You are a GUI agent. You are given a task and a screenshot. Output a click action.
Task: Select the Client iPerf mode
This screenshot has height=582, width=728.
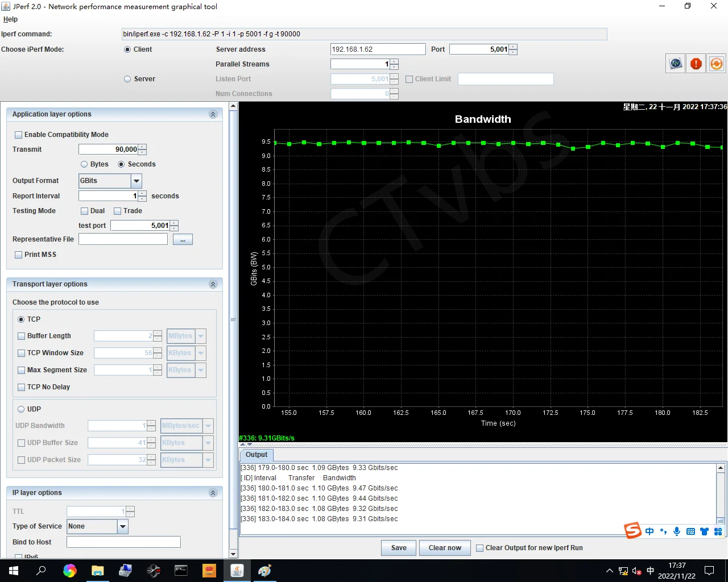click(127, 49)
